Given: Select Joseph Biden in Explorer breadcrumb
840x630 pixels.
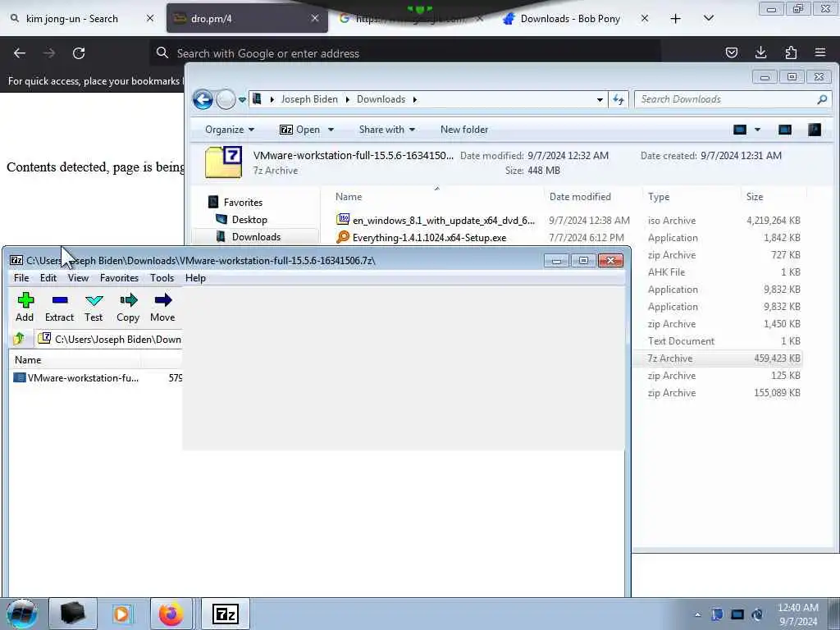Looking at the screenshot, I should pyautogui.click(x=309, y=99).
